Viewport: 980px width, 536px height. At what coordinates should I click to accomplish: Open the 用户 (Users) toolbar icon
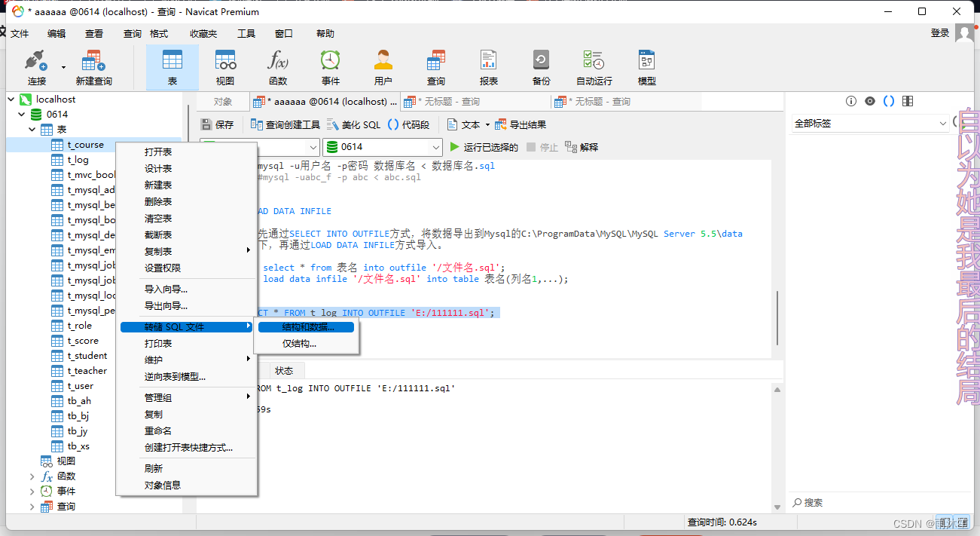(383, 67)
